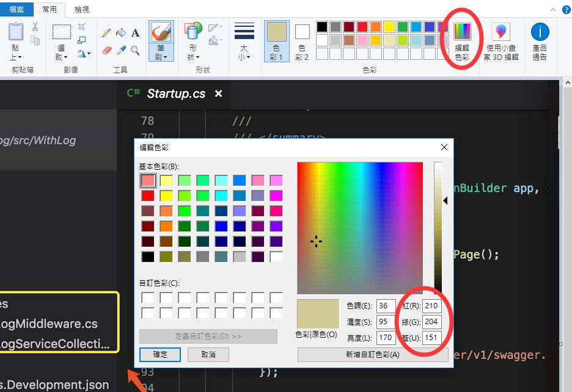Select the Magnifier tool
572x392 pixels.
coord(135,50)
